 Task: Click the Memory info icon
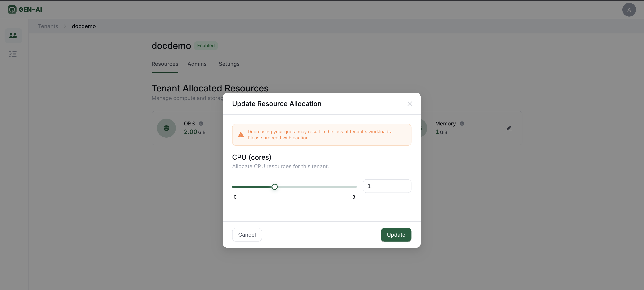[x=462, y=124]
